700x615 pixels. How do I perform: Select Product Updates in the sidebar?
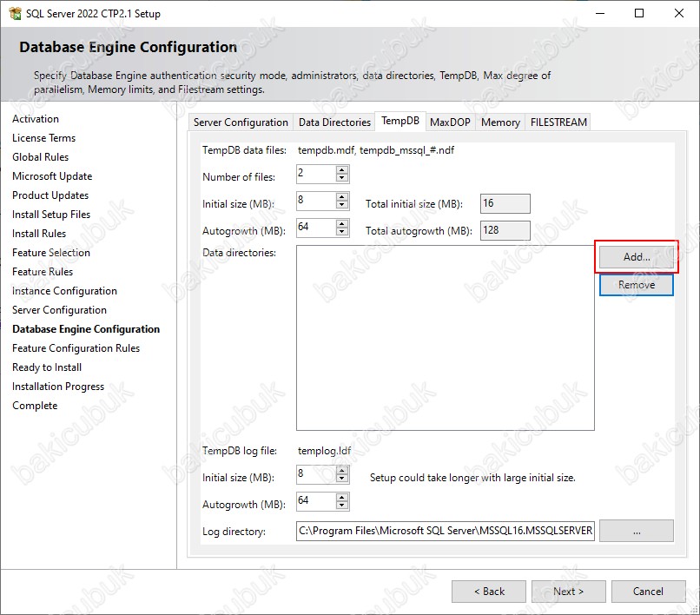tap(50, 195)
